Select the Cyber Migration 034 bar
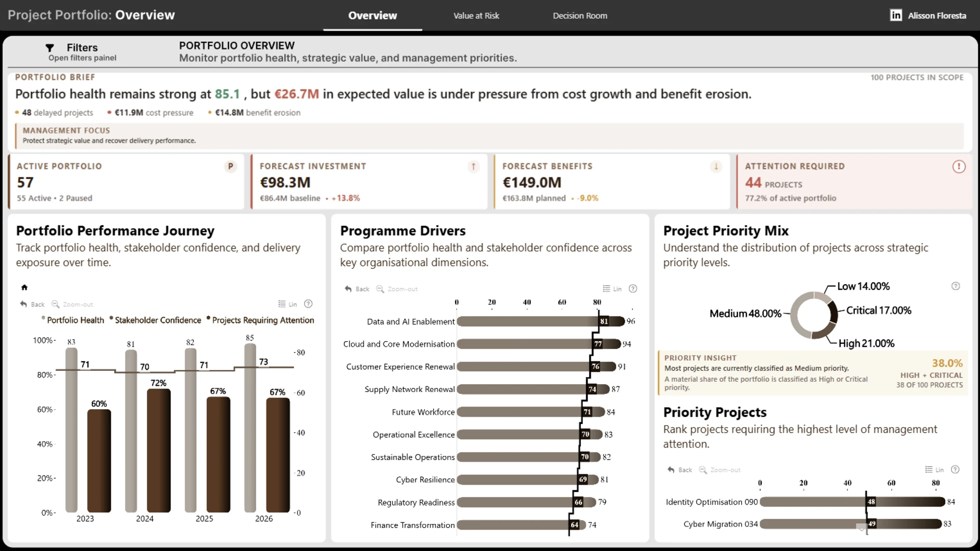This screenshot has height=551, width=980. coord(851,524)
